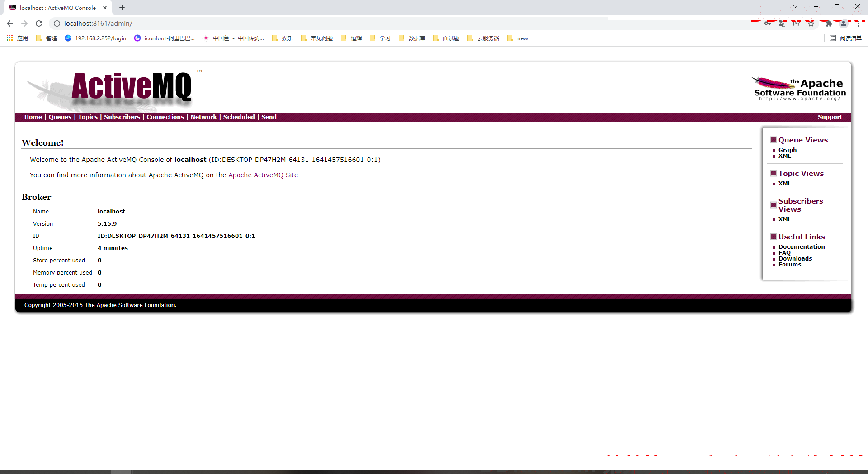Open the 学习 bookmark folder

coord(380,38)
